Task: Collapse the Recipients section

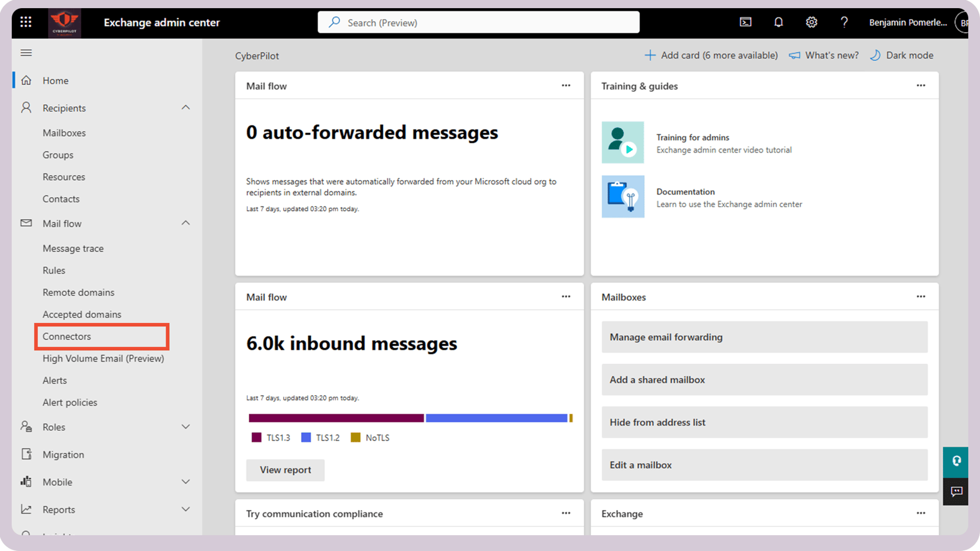Action: coord(185,108)
